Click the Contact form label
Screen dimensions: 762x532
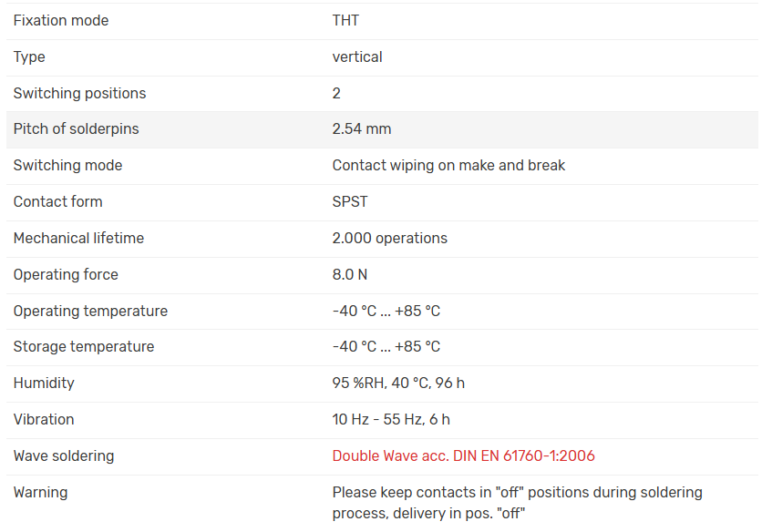pos(57,201)
